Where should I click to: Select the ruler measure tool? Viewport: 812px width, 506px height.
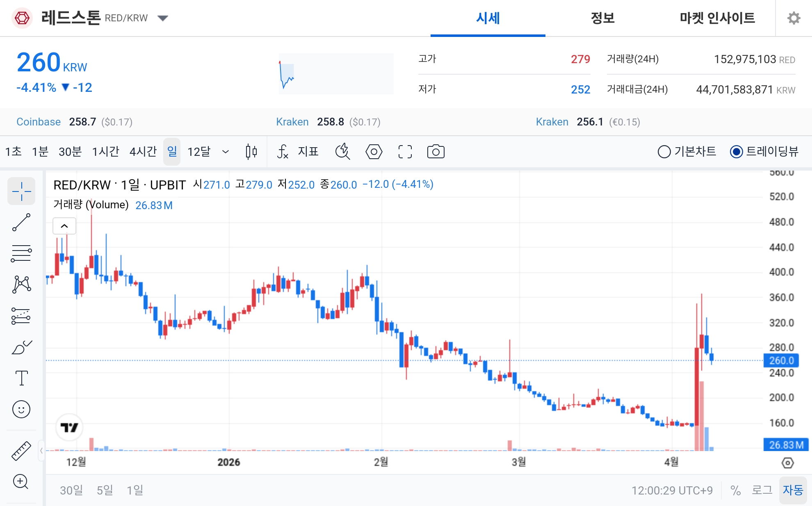pyautogui.click(x=21, y=451)
